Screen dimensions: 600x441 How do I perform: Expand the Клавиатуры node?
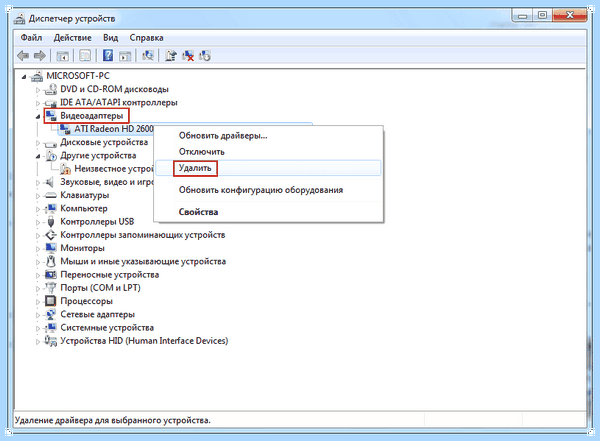pos(38,196)
